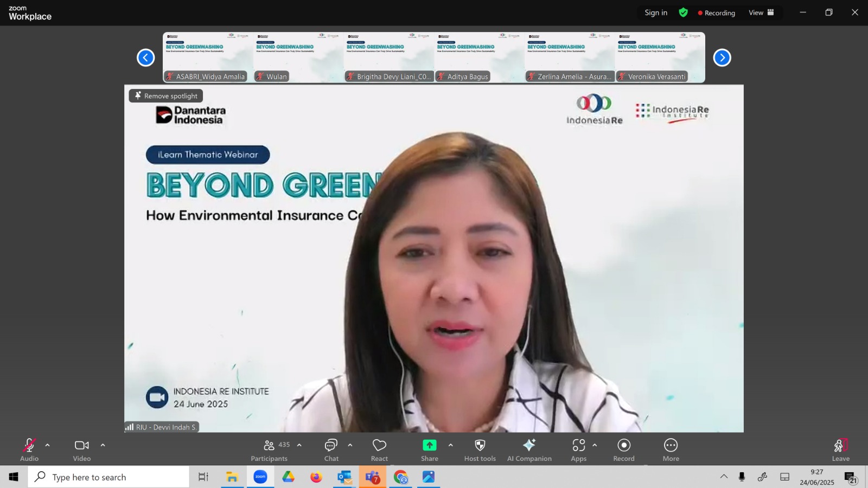The width and height of the screenshot is (868, 488).
Task: Expand share options arrow beside Share
Action: (x=450, y=445)
